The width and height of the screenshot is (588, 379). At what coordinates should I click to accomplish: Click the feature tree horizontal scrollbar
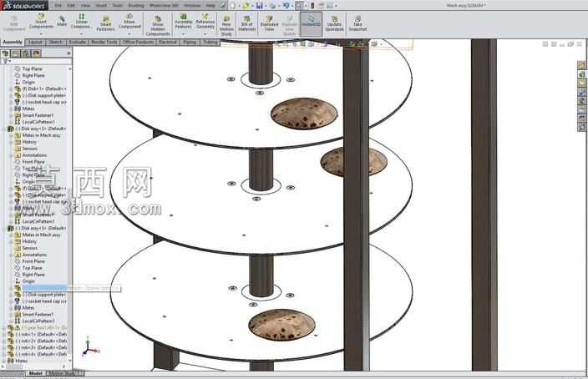(34, 366)
